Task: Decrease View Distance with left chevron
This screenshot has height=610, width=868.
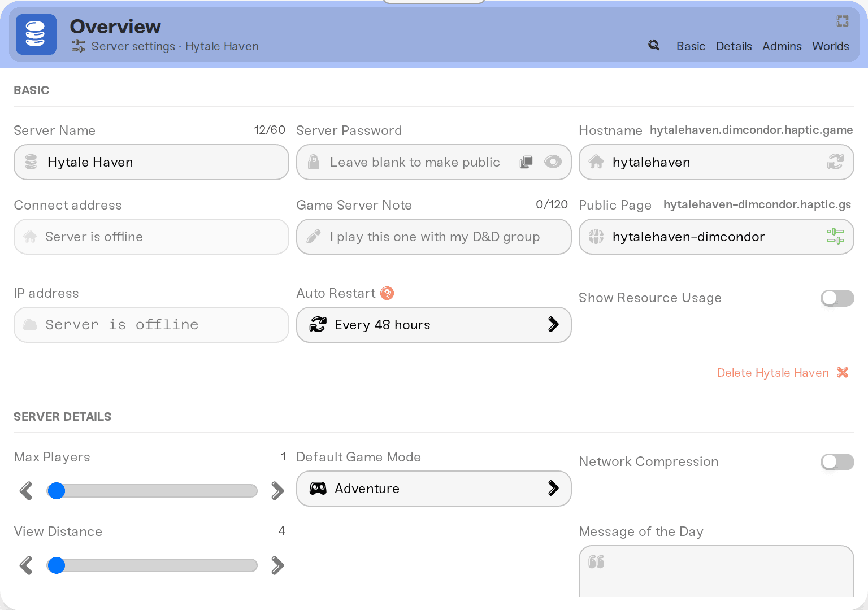Action: point(26,565)
